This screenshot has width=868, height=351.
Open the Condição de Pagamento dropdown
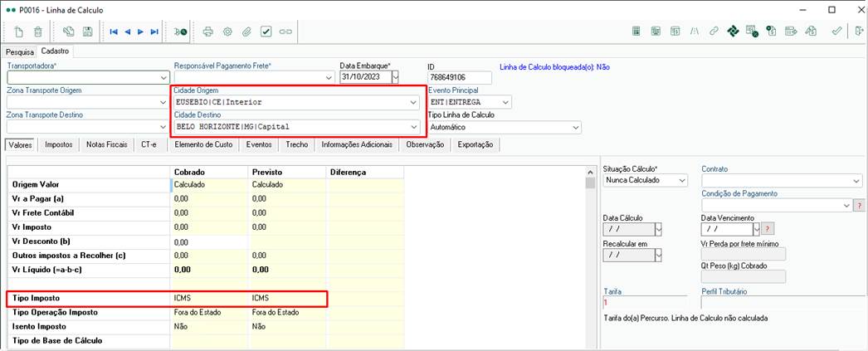coord(846,206)
